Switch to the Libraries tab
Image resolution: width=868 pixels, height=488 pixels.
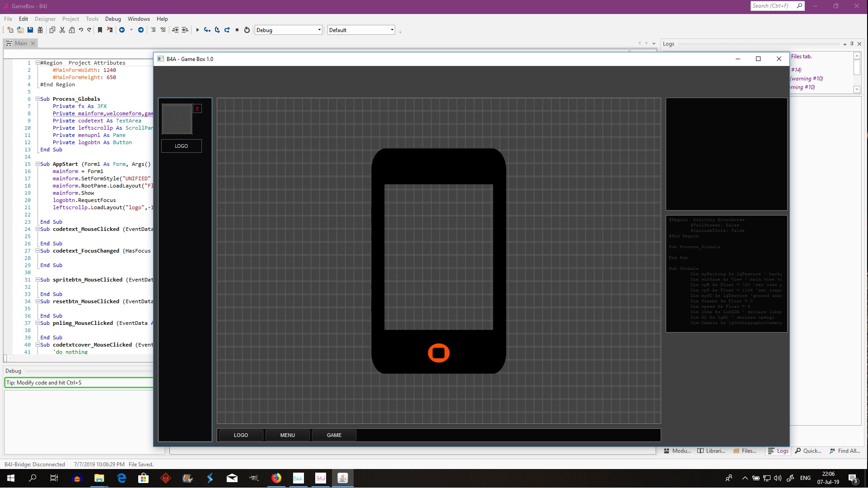point(711,451)
